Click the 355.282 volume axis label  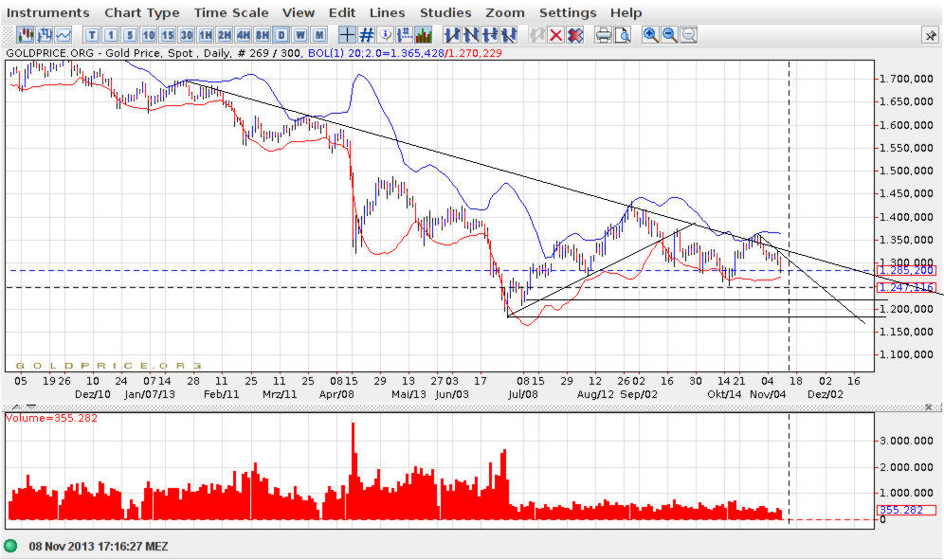click(906, 510)
